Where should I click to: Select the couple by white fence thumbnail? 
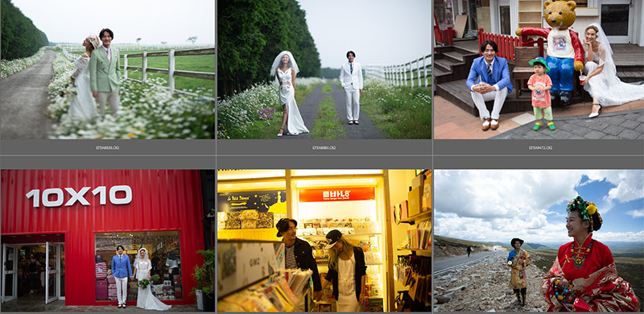click(108, 69)
